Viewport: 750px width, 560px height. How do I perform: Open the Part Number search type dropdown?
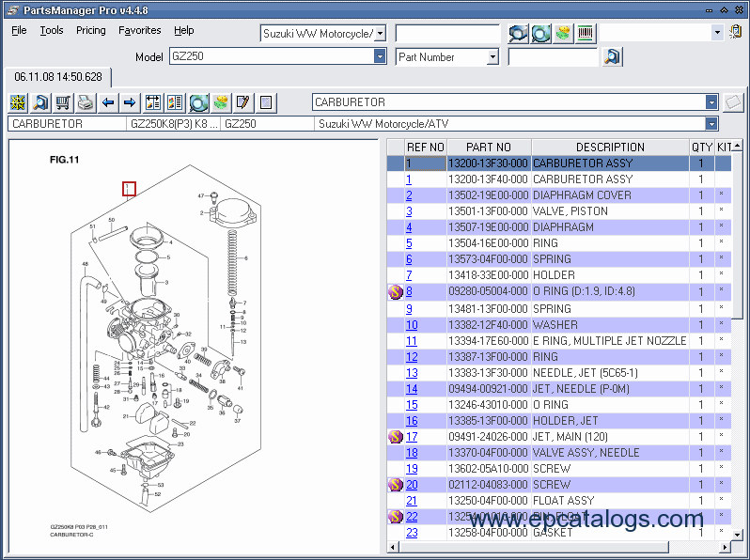point(492,57)
